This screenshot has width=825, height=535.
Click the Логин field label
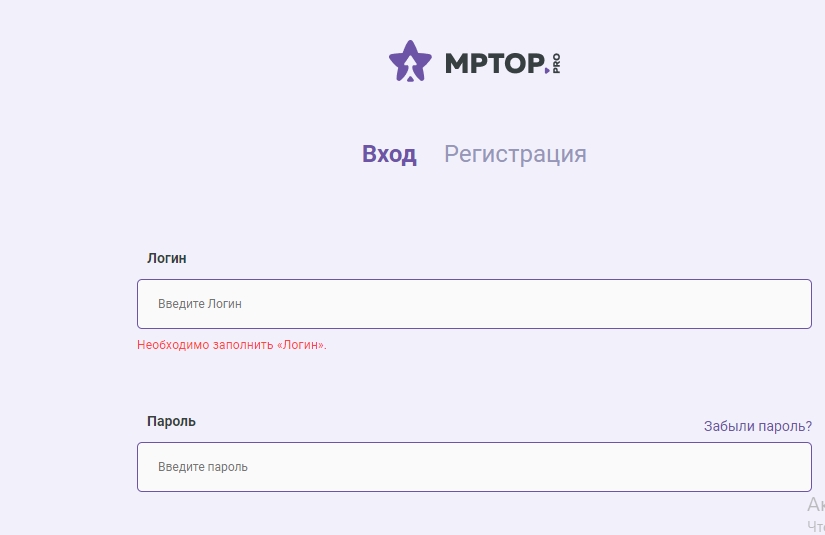[x=167, y=258]
